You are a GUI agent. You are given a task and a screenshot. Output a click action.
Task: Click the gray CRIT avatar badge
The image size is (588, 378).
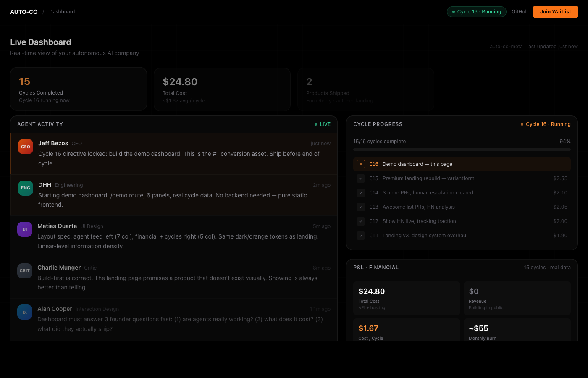tap(25, 270)
